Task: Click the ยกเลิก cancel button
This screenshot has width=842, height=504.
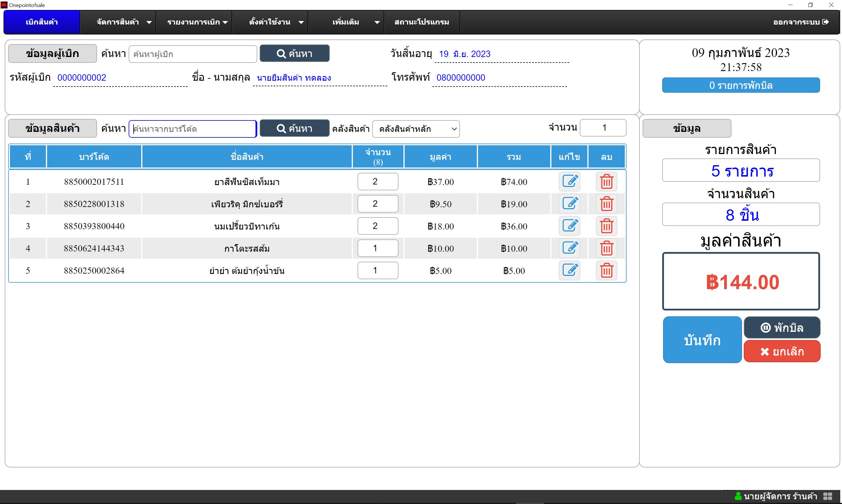Action: coord(782,351)
